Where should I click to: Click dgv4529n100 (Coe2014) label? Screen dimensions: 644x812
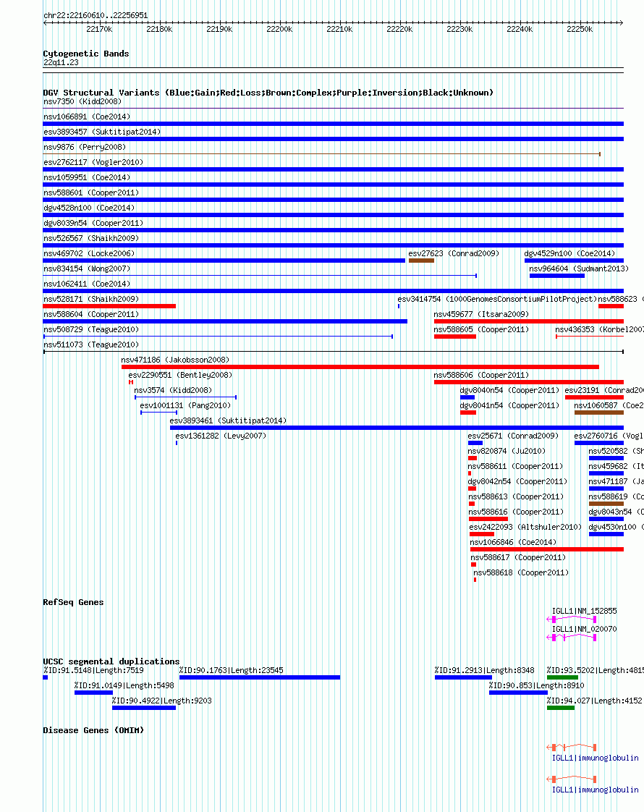click(x=570, y=253)
